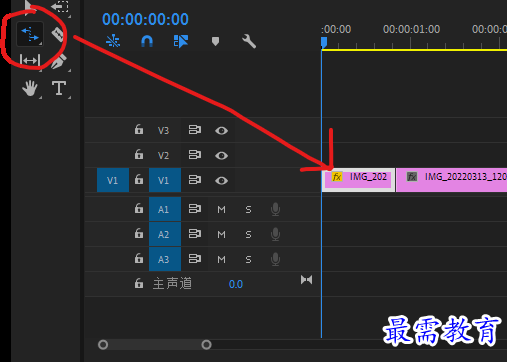This screenshot has width=507, height=362.
Task: Click master volume value 0.0
Action: point(236,284)
